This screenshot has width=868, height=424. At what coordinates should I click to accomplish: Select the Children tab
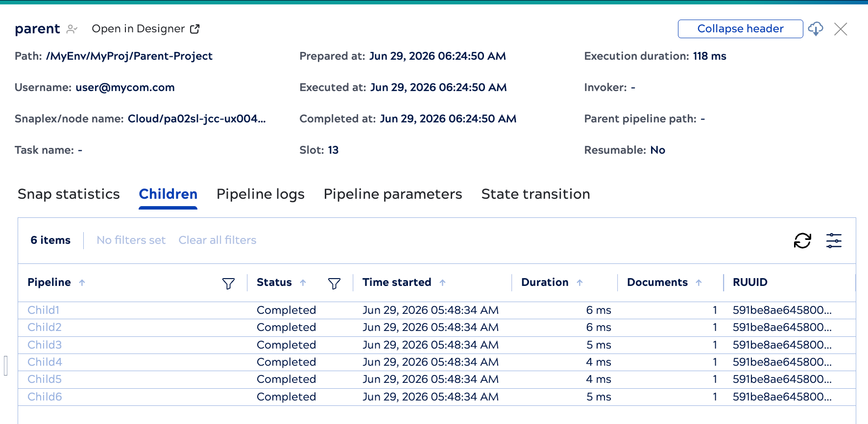[x=168, y=194]
